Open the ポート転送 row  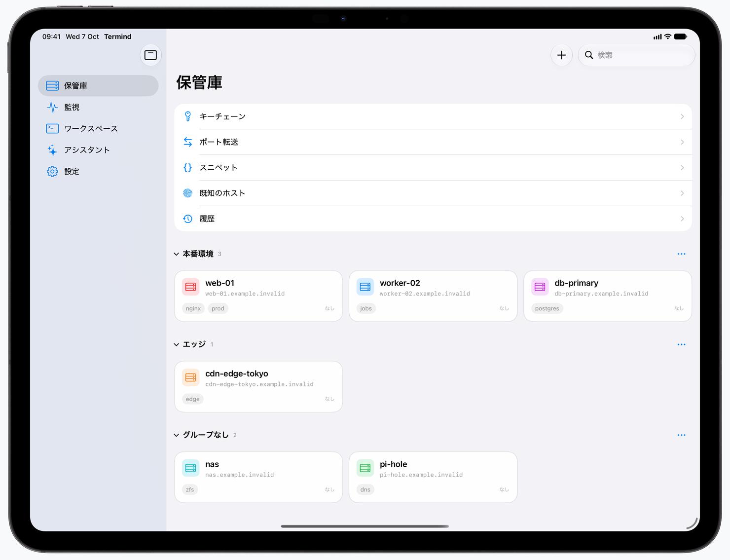(433, 142)
